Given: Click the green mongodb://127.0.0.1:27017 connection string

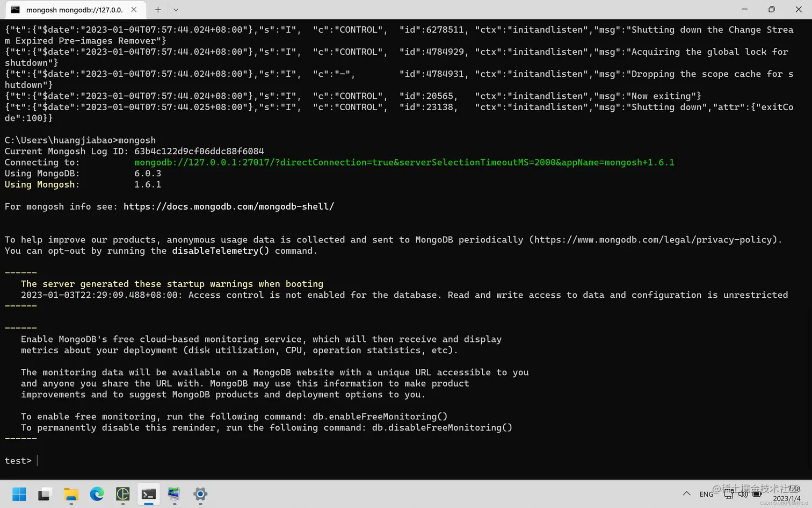Looking at the screenshot, I should [404, 162].
